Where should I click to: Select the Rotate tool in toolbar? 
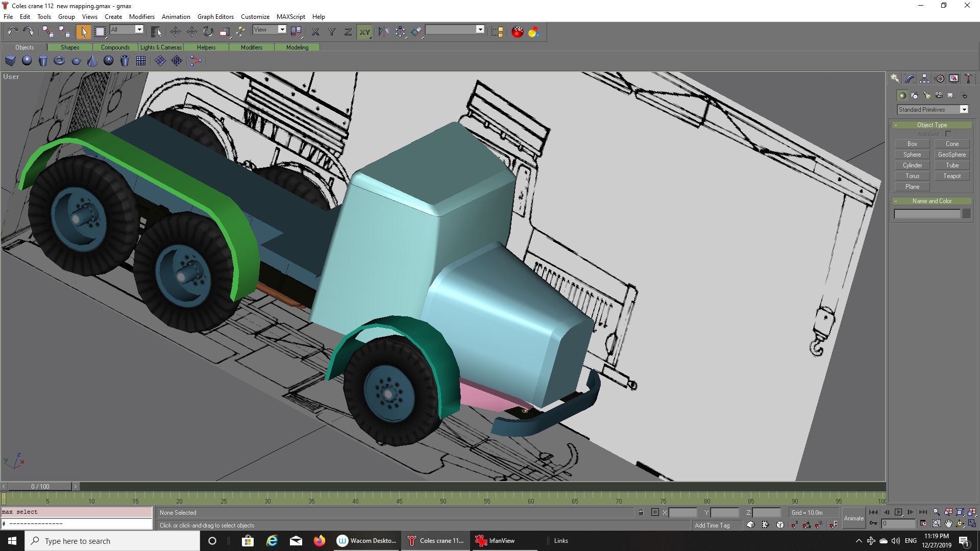pyautogui.click(x=208, y=32)
